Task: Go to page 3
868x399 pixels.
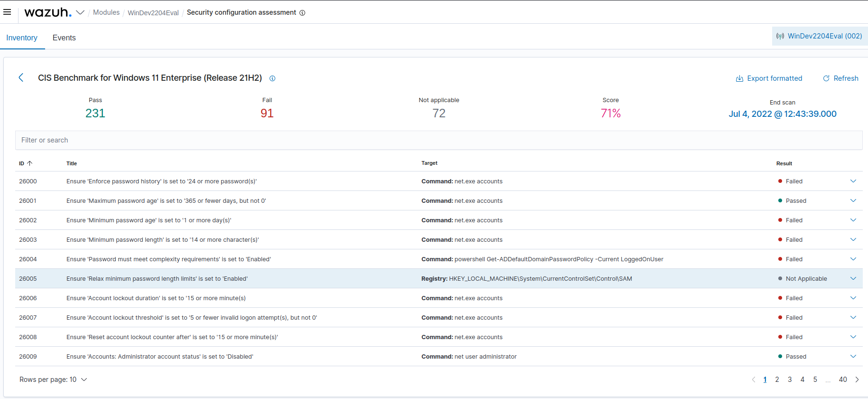Action: 790,380
